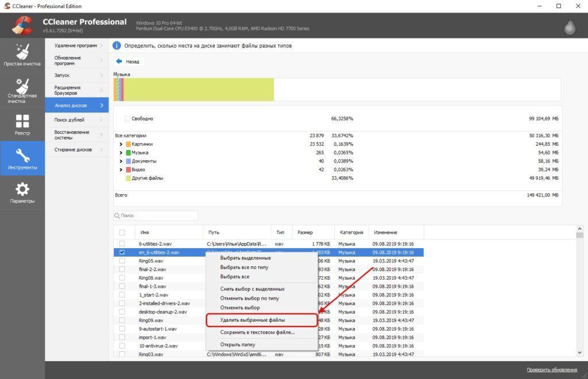588x379 pixels.
Task: Click the Музыка green color swatch
Action: click(x=128, y=153)
